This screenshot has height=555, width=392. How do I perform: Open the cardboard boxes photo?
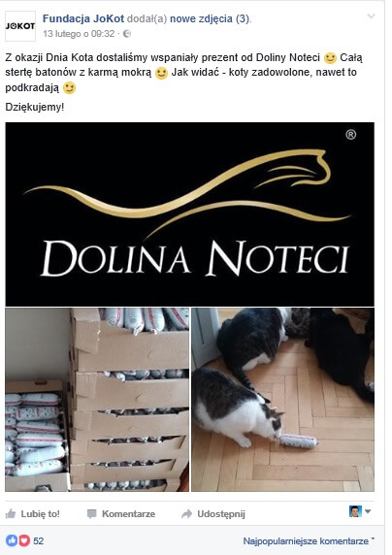click(x=97, y=400)
